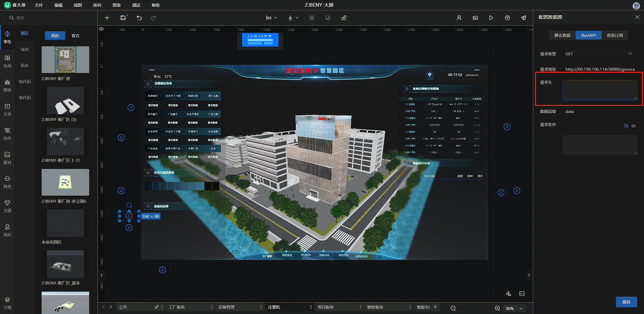Viewport: 644px width, 314px height.
Task: Click the 请求条件 code-mode icon
Action: [x=634, y=126]
